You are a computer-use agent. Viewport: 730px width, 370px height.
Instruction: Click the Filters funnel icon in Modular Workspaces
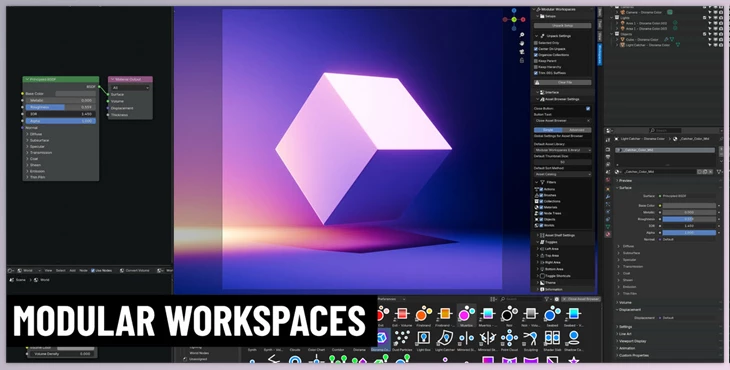(542, 182)
